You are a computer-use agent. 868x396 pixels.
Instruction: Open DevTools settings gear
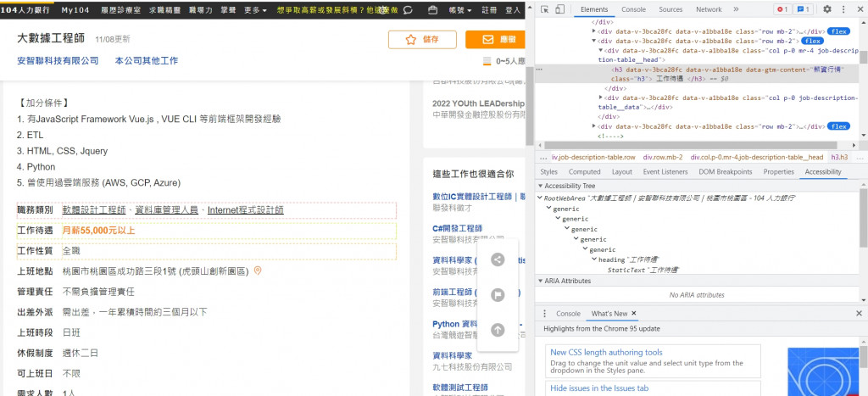(x=827, y=9)
